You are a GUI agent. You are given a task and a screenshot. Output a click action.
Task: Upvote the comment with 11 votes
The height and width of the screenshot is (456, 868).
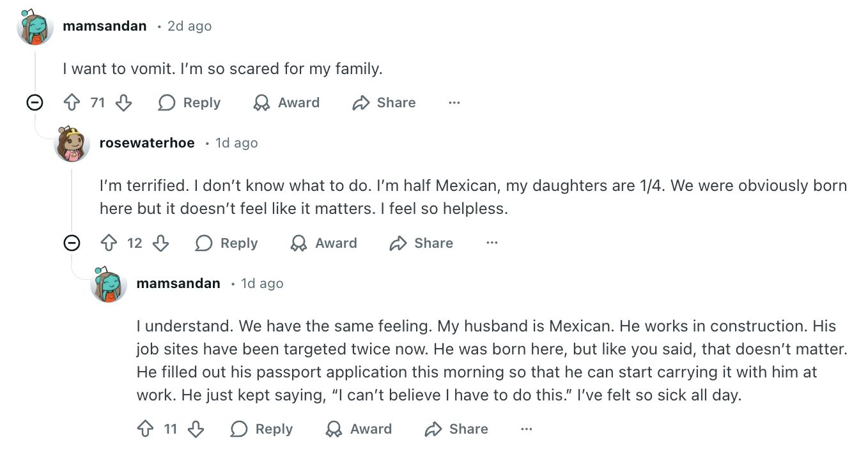tap(146, 429)
